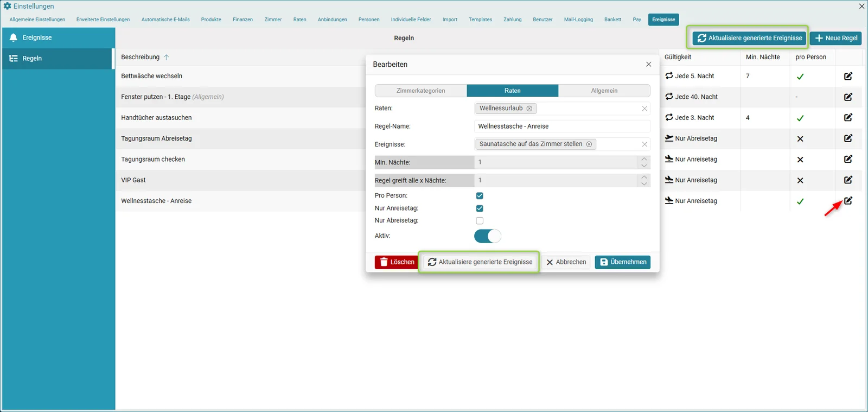Open edit icon for VIP Gast
This screenshot has height=412, width=868.
(848, 180)
